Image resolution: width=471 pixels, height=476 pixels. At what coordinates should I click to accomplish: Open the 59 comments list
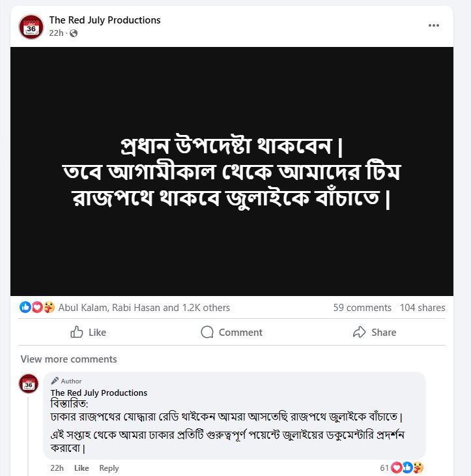click(x=362, y=308)
